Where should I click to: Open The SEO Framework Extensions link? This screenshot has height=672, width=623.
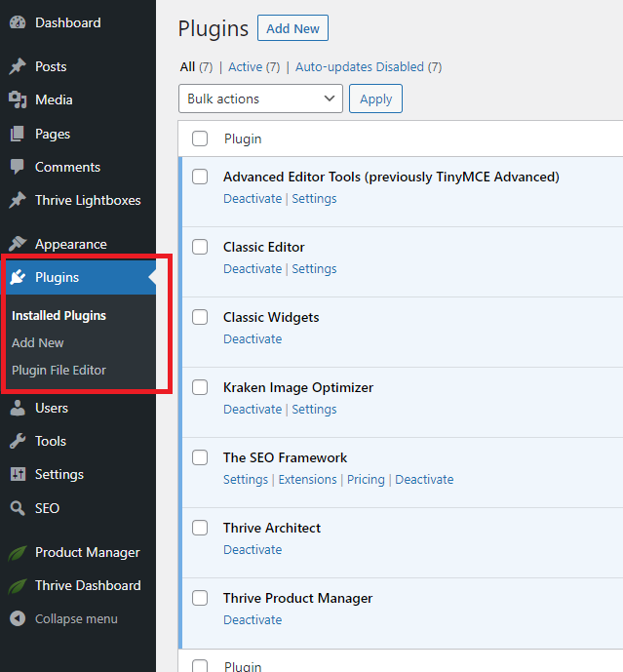308,480
